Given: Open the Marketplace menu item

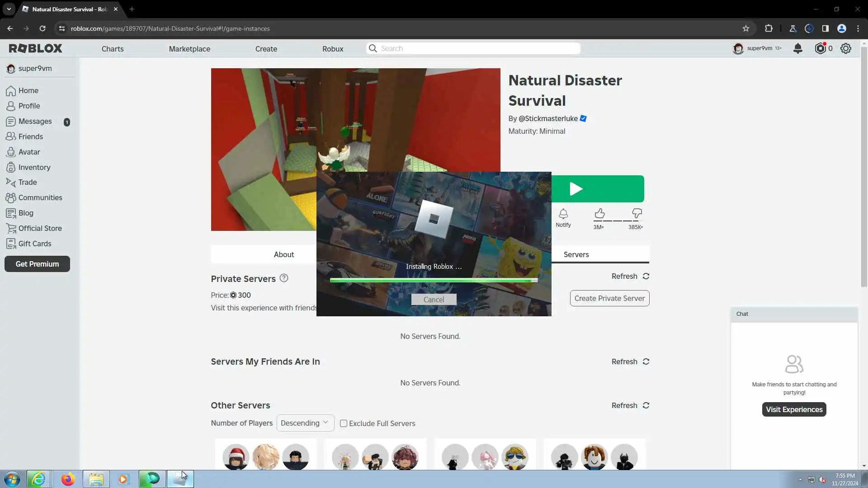Looking at the screenshot, I should tap(189, 49).
